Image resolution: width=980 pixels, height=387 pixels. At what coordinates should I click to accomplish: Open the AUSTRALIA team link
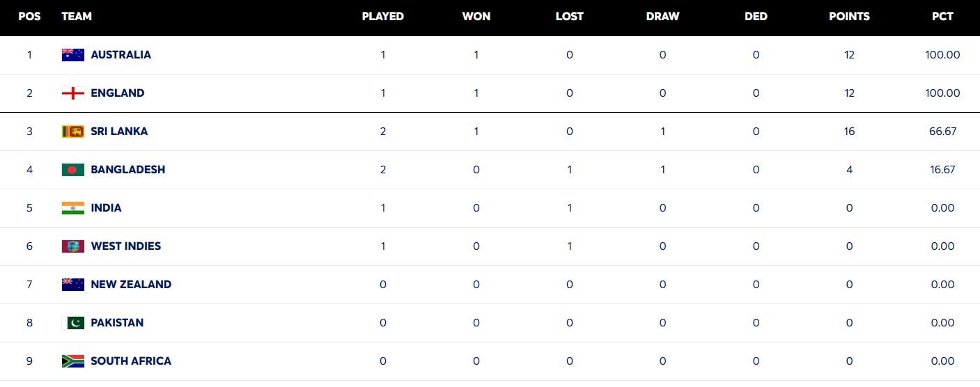[120, 55]
